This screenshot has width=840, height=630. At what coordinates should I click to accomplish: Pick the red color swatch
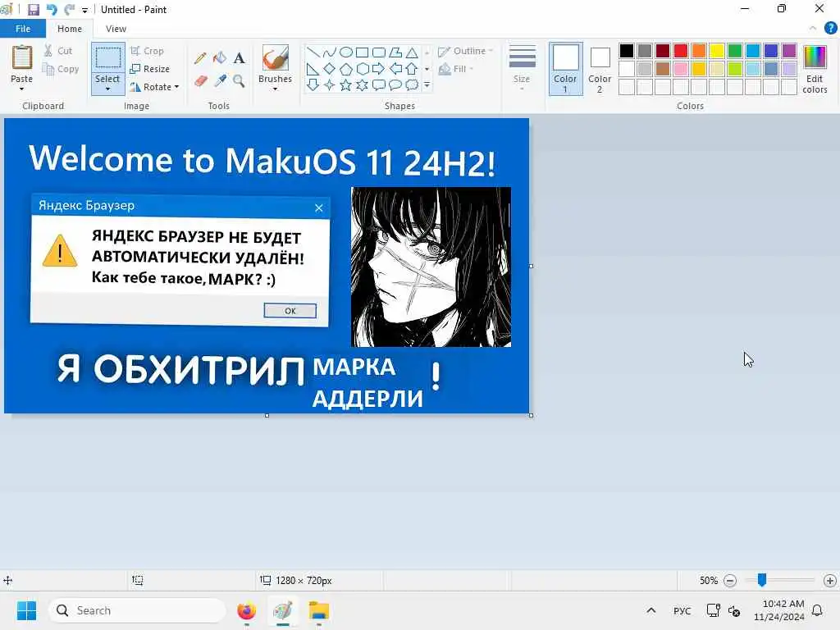(680, 51)
